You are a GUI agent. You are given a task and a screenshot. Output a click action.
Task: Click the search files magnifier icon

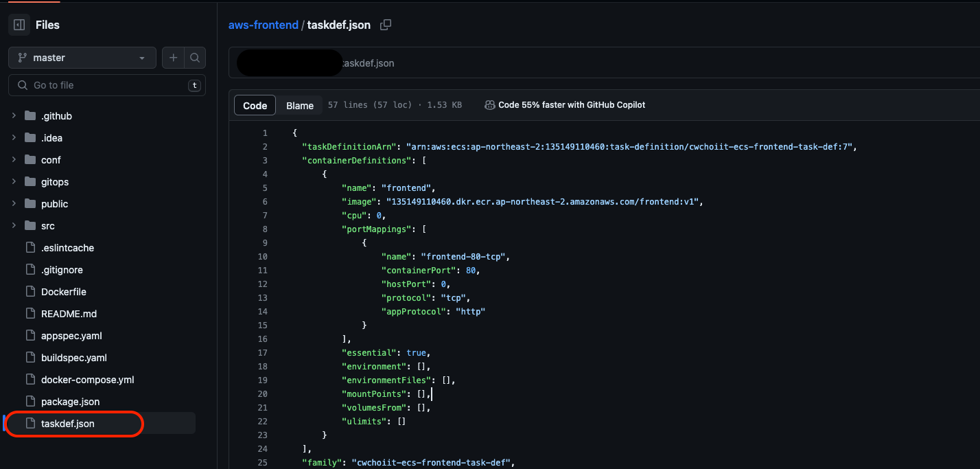coord(195,58)
